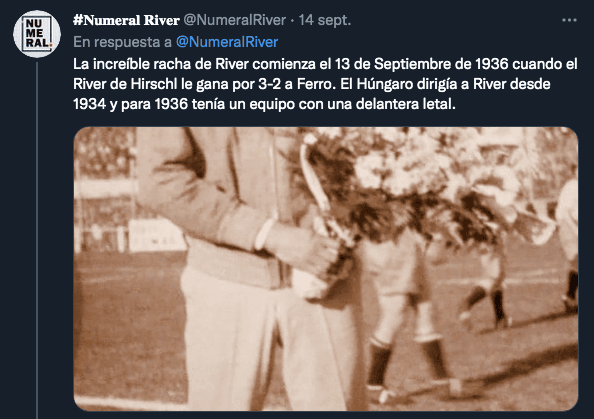This screenshot has height=419, width=594.
Task: Follow the blue @NumeralRiver reply mention
Action: 227,42
